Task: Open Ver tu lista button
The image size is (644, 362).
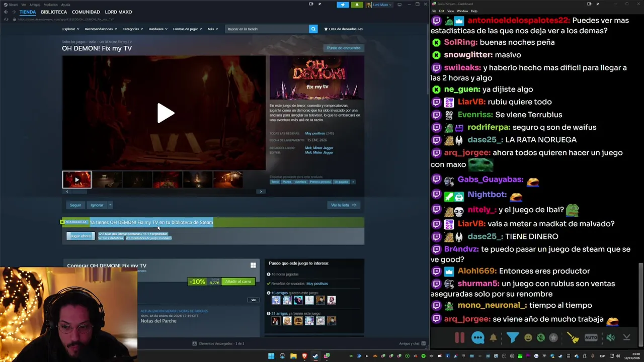Action: [x=344, y=205]
